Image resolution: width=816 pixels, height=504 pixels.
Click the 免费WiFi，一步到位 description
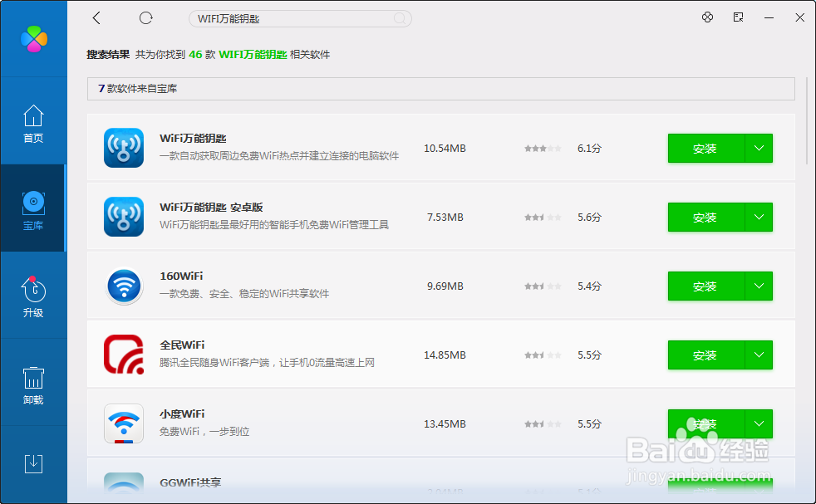204,431
